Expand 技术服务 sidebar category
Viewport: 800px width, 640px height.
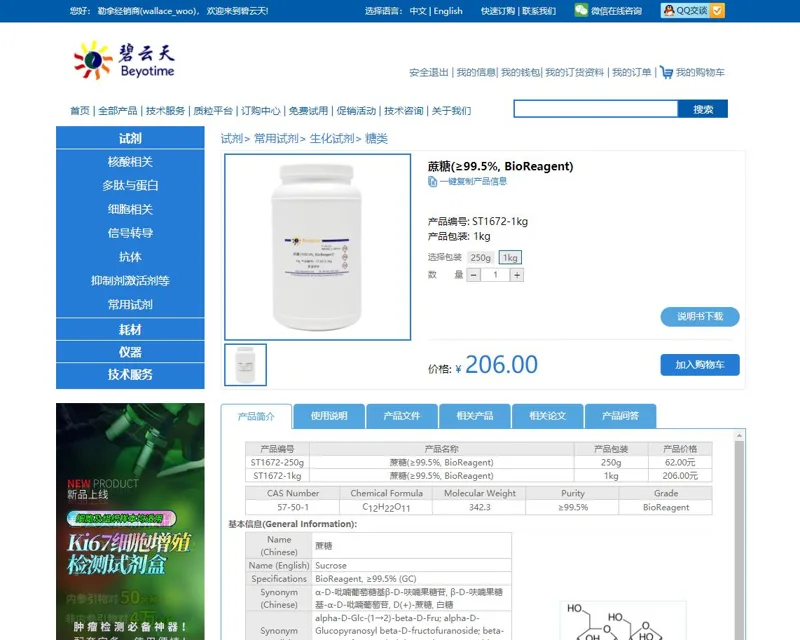130,375
